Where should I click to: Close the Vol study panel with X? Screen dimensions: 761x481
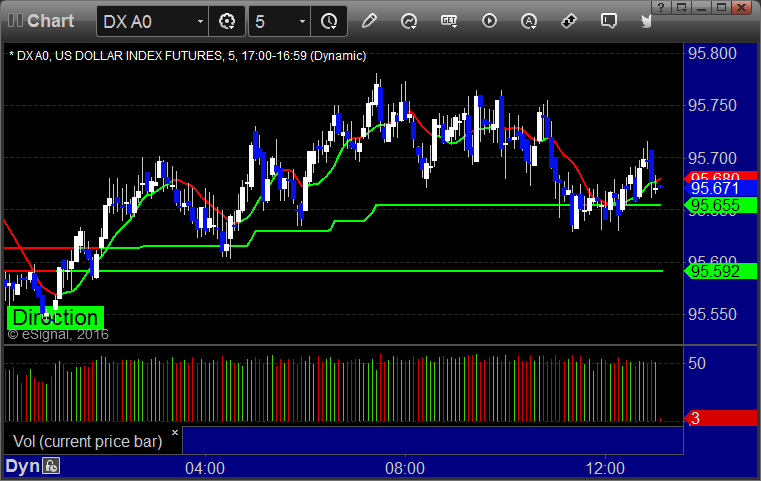[x=175, y=432]
